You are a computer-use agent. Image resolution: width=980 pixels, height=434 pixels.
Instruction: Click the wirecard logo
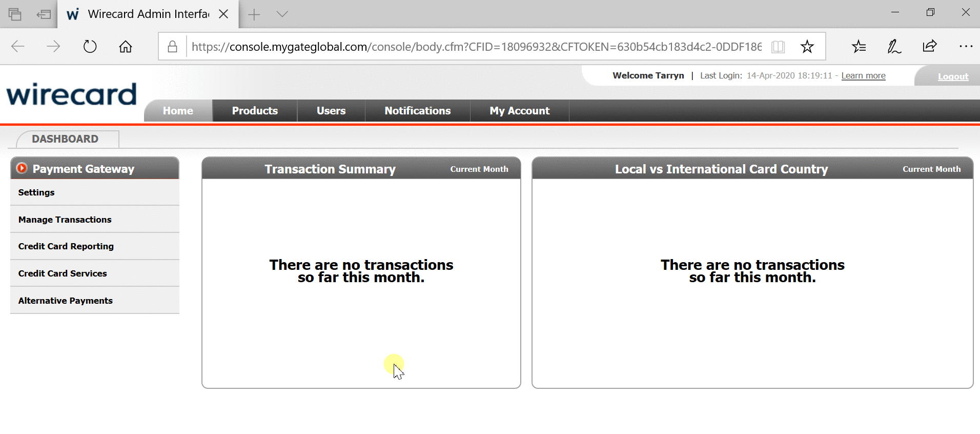pyautogui.click(x=72, y=94)
